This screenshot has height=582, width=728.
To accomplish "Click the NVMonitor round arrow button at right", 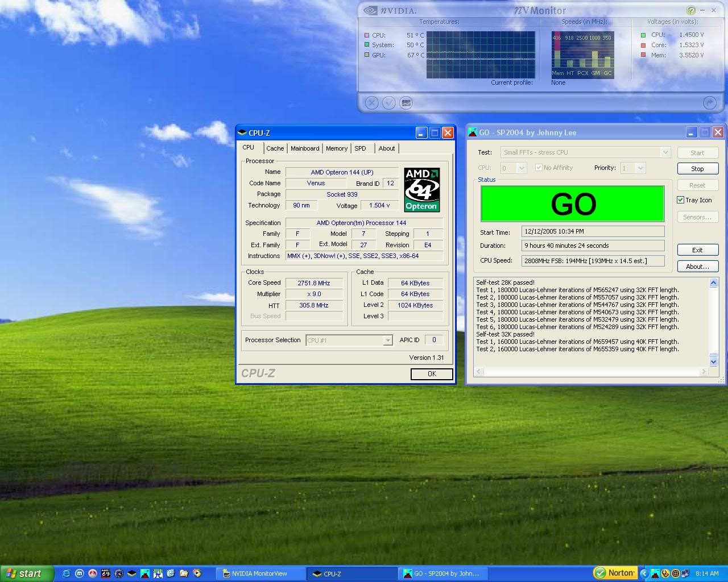I will point(709,103).
